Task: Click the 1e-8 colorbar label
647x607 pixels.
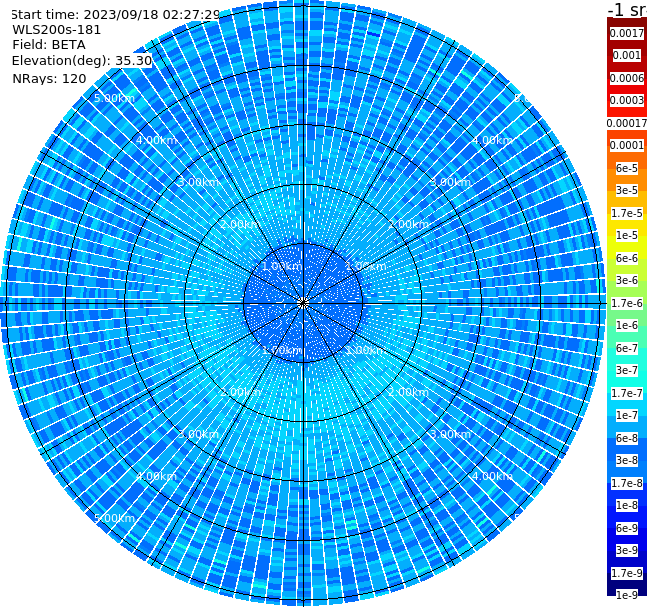Action: coord(627,505)
